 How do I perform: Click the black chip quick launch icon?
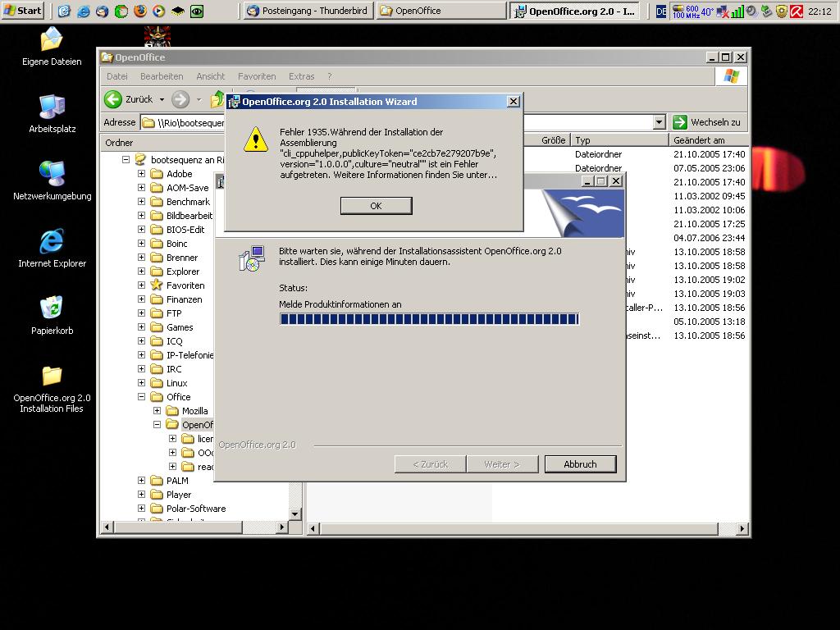pyautogui.click(x=178, y=11)
